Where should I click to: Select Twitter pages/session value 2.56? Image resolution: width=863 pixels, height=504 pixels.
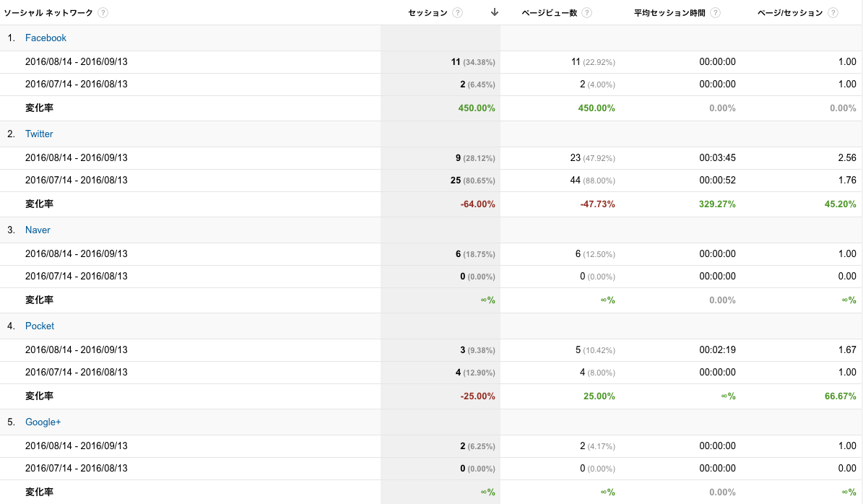[847, 158]
